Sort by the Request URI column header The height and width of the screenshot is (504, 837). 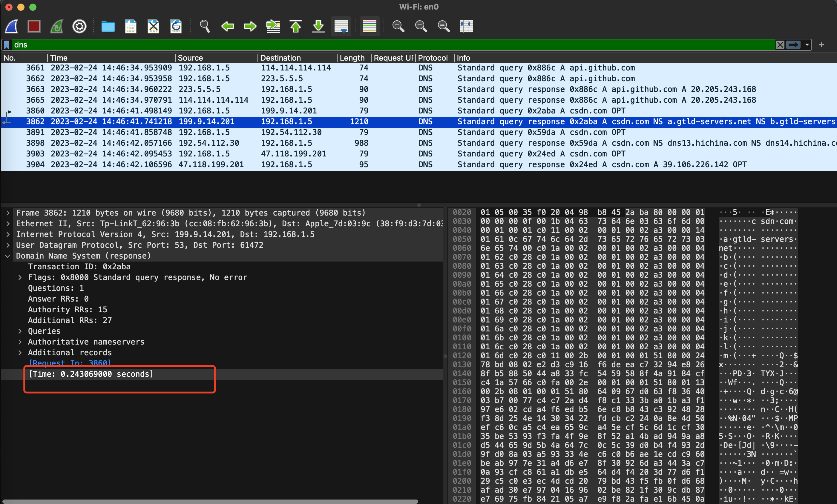[393, 58]
